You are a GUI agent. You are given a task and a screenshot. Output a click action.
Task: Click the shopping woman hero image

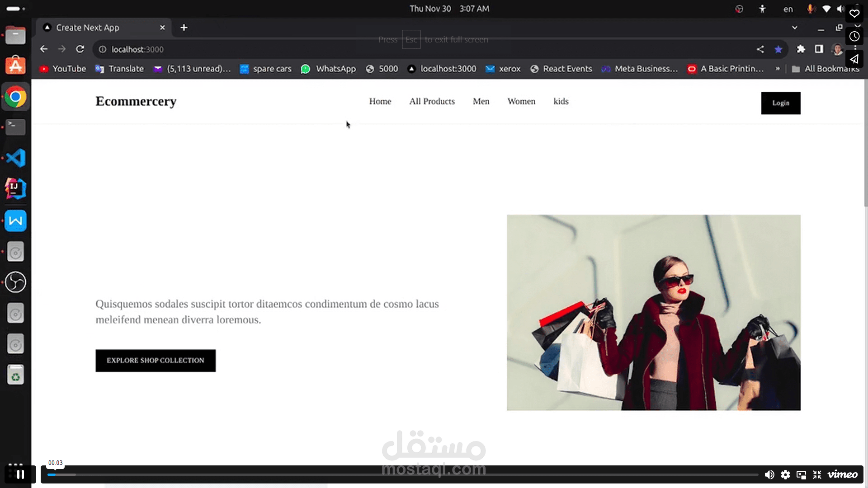click(x=654, y=313)
